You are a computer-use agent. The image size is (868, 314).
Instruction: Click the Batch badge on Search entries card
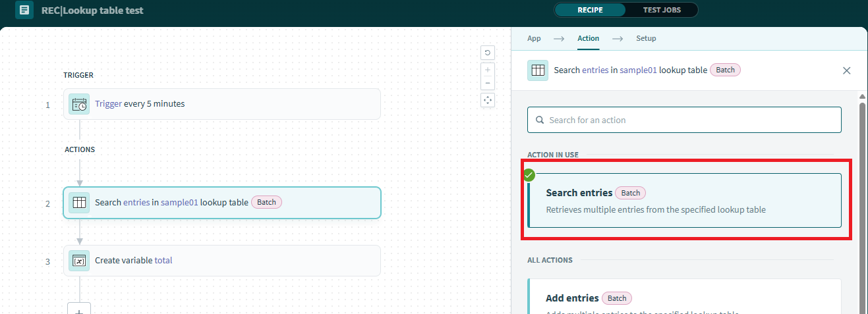[631, 193]
